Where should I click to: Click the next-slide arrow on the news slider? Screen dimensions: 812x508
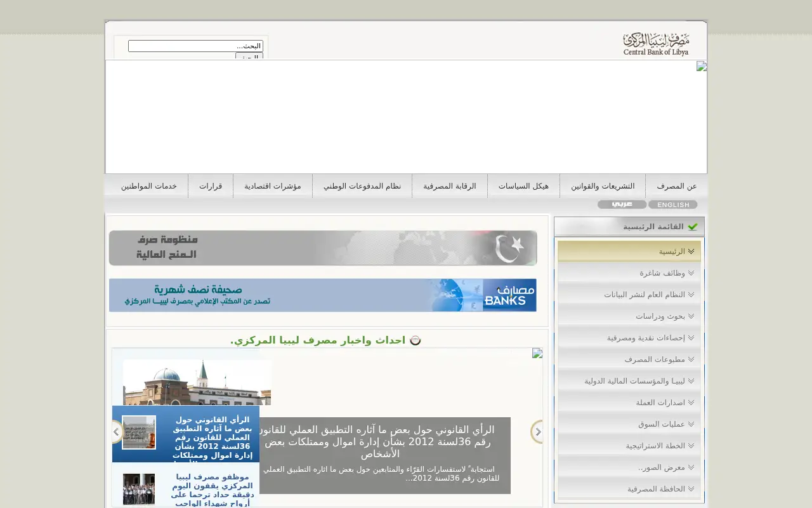(x=537, y=432)
